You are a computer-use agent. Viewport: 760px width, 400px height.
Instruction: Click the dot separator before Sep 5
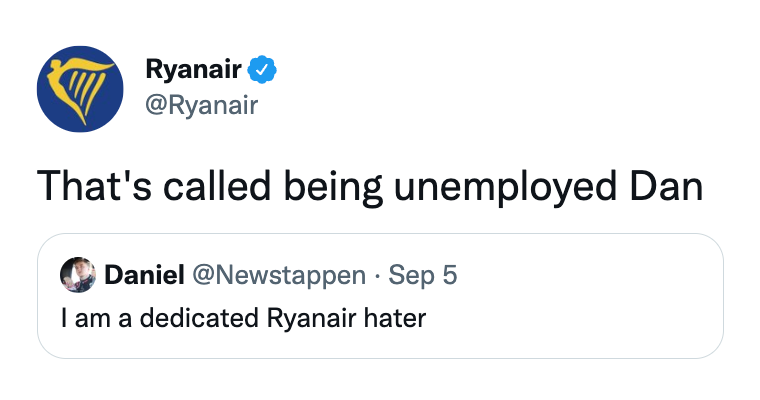click(x=376, y=274)
